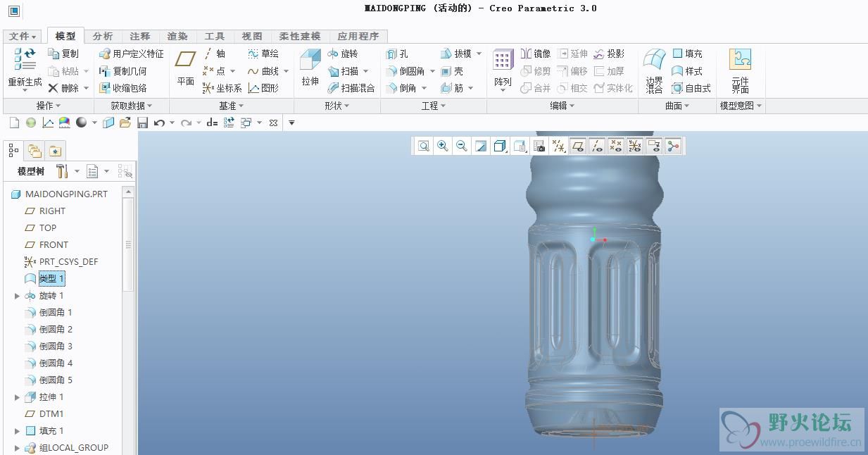Click the 复制几何 button
The width and height of the screenshot is (868, 455).
point(123,71)
